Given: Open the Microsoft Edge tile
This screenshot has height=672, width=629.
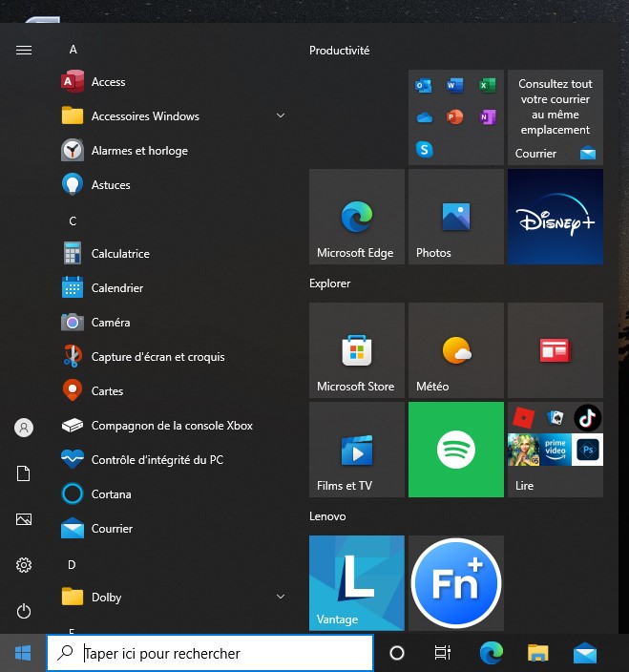Looking at the screenshot, I should (x=357, y=217).
